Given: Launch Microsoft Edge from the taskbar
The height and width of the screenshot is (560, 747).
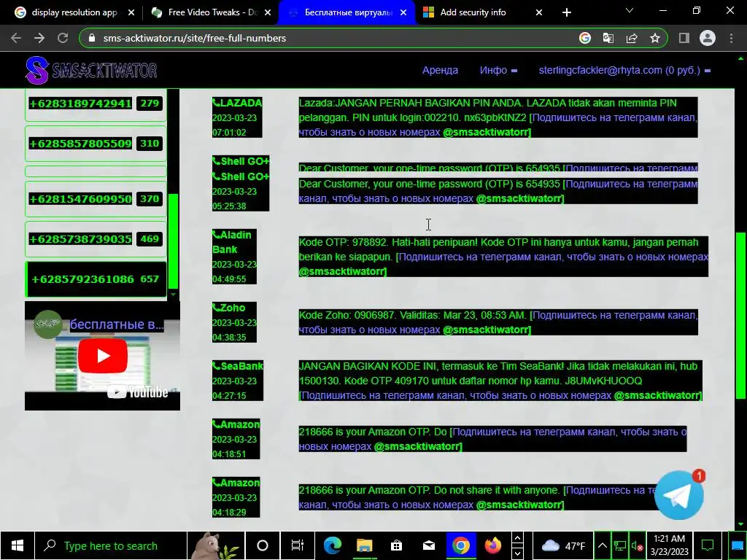Looking at the screenshot, I should pos(332,545).
